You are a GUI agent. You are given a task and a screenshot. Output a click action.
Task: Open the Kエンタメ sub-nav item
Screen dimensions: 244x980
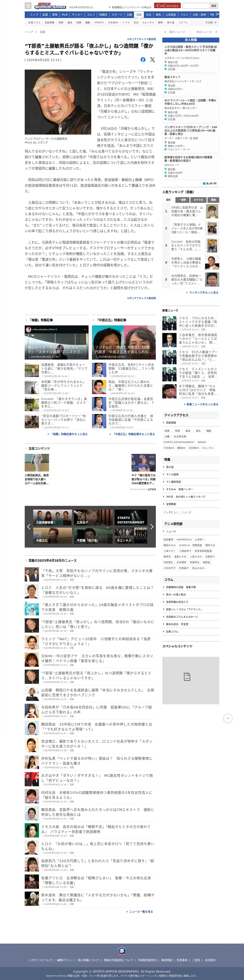point(148,22)
